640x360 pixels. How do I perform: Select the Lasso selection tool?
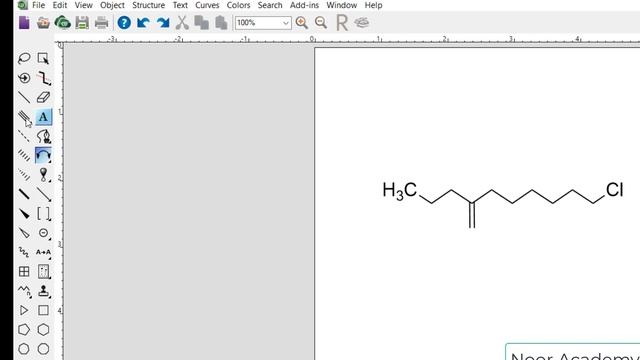coord(24,58)
